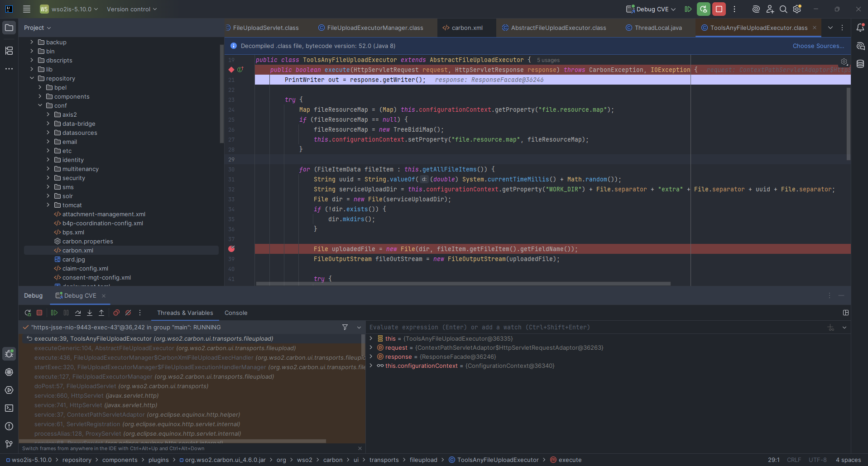
Task: Remove breakpoint on execute method line
Action: point(231,70)
